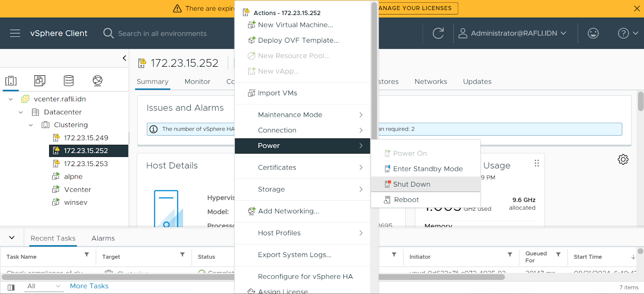
Task: Open the feedback smiley icon
Action: (x=593, y=33)
